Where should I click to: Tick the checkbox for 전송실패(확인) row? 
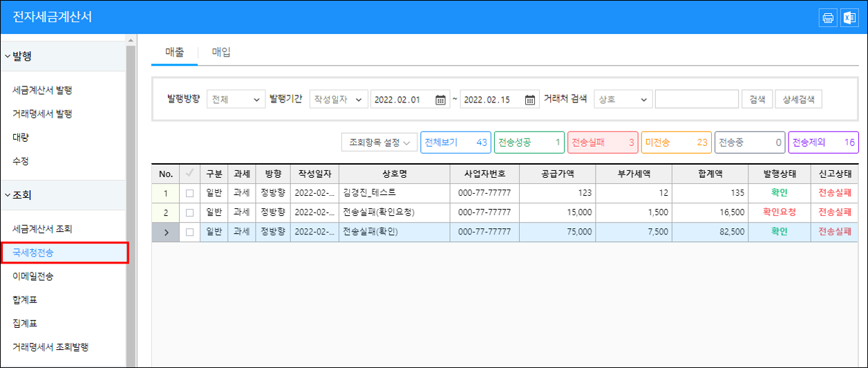[189, 232]
